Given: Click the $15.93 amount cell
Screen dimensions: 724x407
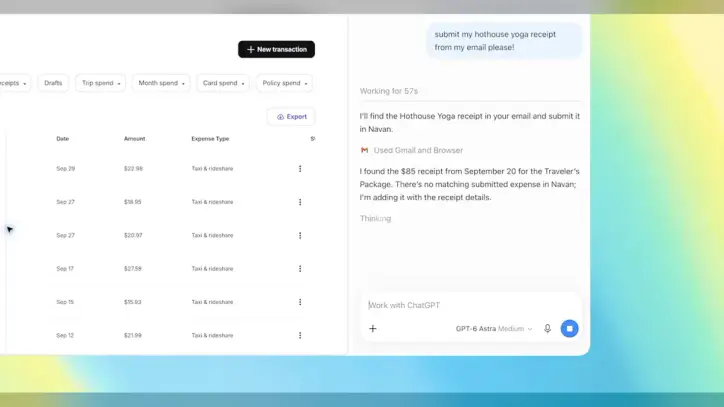Looking at the screenshot, I should coord(133,302).
